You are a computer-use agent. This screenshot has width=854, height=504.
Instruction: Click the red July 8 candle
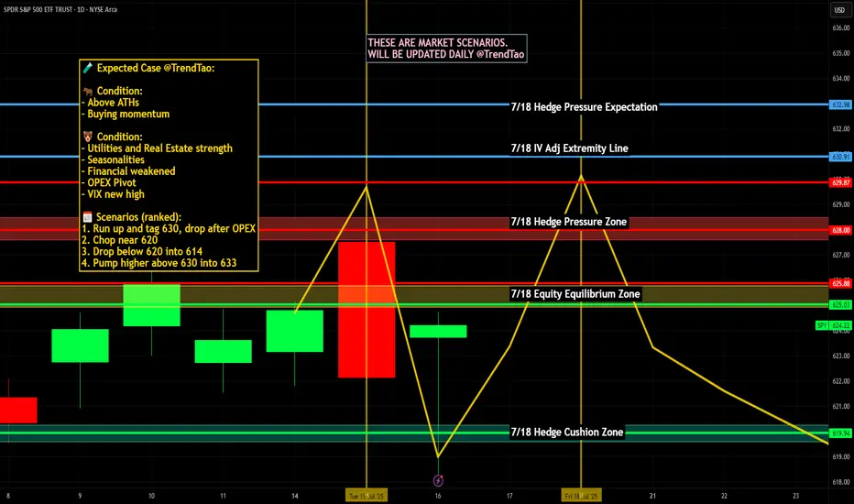point(17,411)
